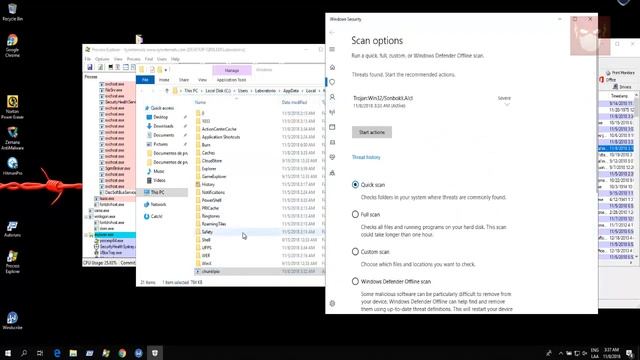
Task: Open File menu in Process Explorer
Action: point(88,59)
